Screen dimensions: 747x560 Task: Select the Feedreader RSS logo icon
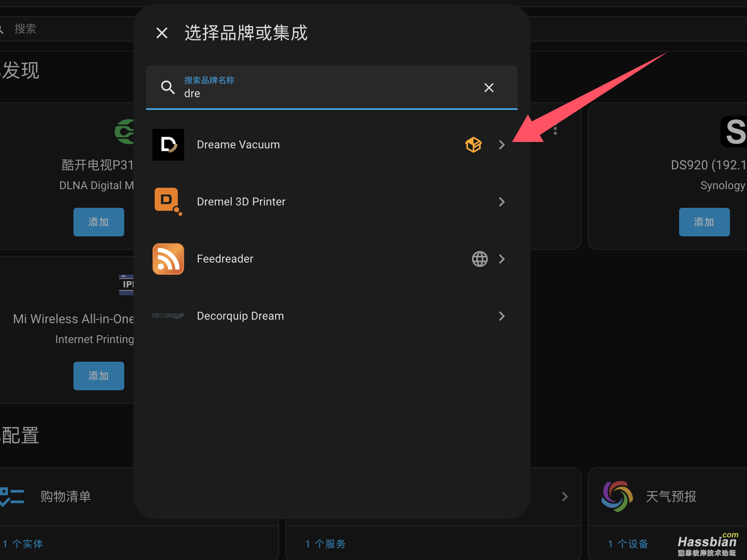168,259
